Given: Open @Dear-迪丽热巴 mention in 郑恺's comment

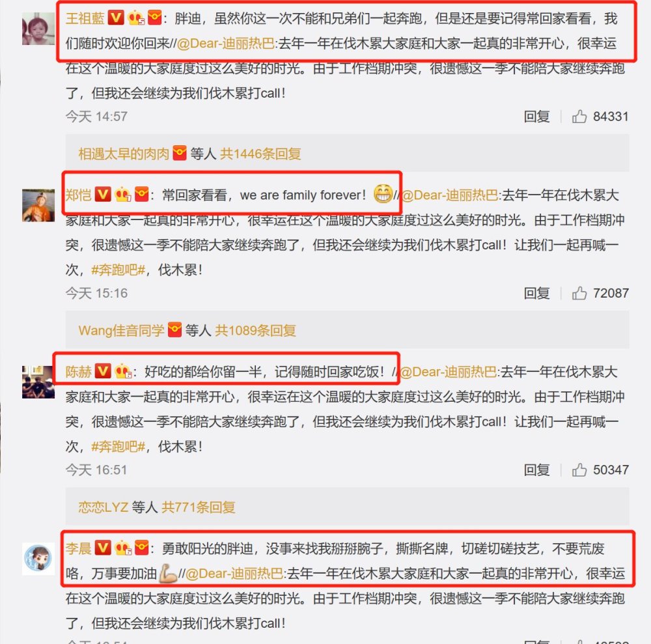Looking at the screenshot, I should 450,195.
